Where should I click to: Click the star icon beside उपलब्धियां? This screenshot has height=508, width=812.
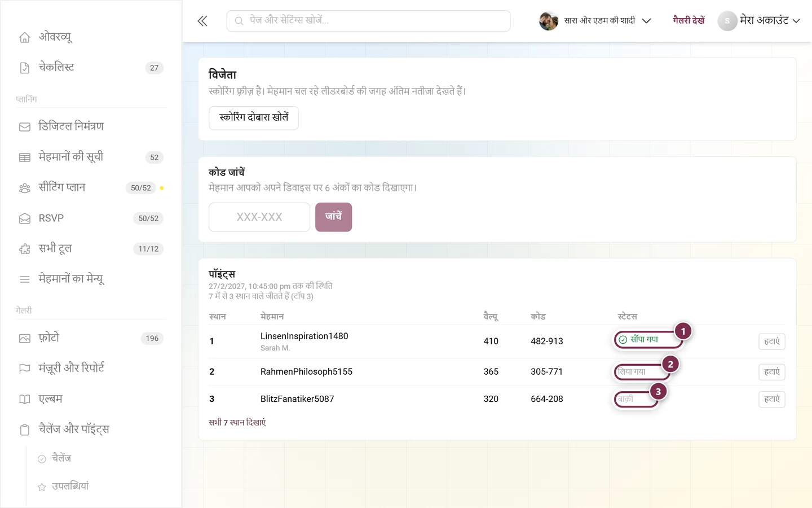[x=42, y=487]
